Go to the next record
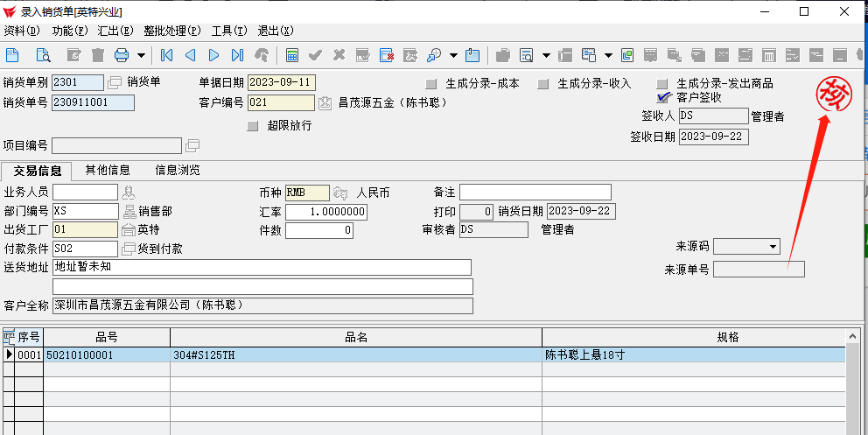The height and width of the screenshot is (435, 868). (213, 55)
